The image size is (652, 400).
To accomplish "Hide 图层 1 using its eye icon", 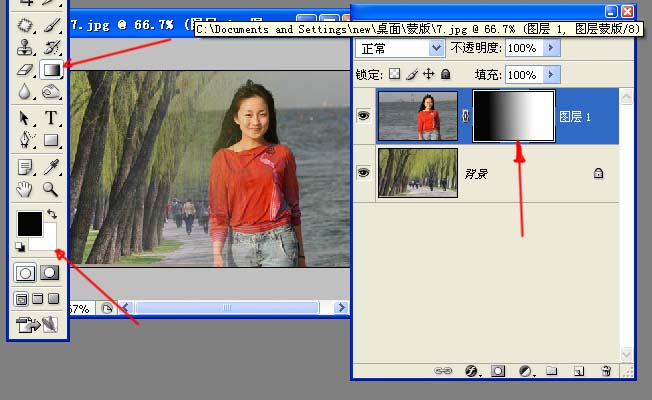I will point(364,117).
